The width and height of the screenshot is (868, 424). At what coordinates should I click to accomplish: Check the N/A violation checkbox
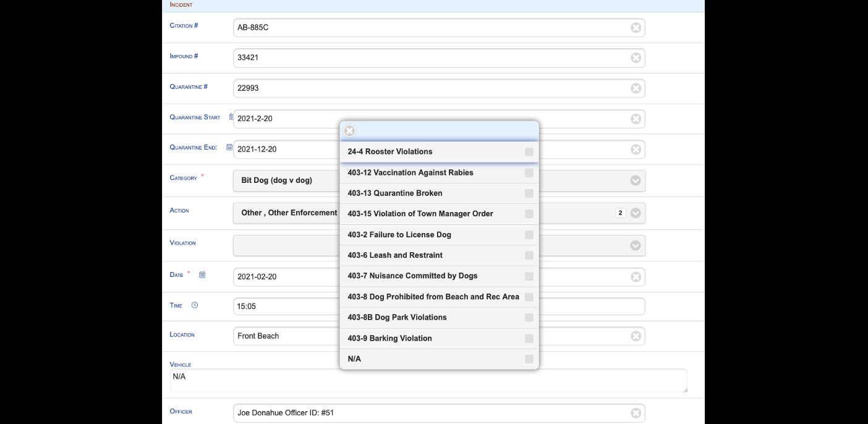point(529,359)
